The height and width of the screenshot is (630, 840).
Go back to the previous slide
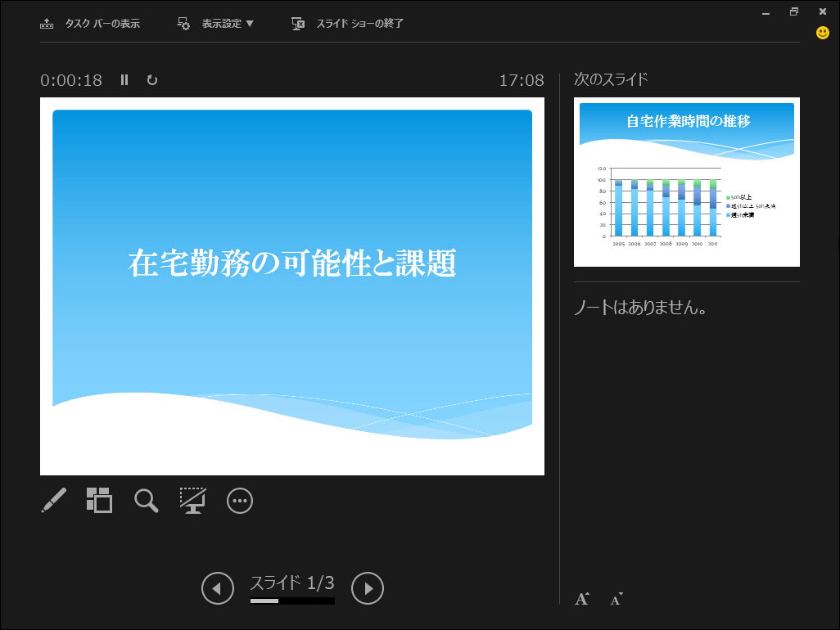(217, 587)
